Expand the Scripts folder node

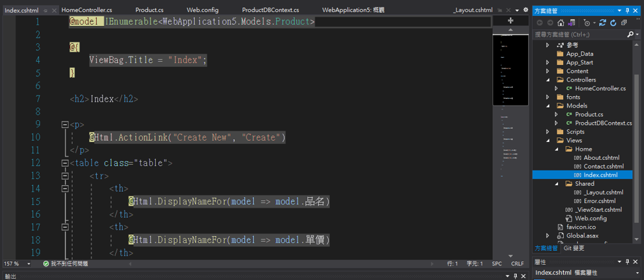(547, 131)
